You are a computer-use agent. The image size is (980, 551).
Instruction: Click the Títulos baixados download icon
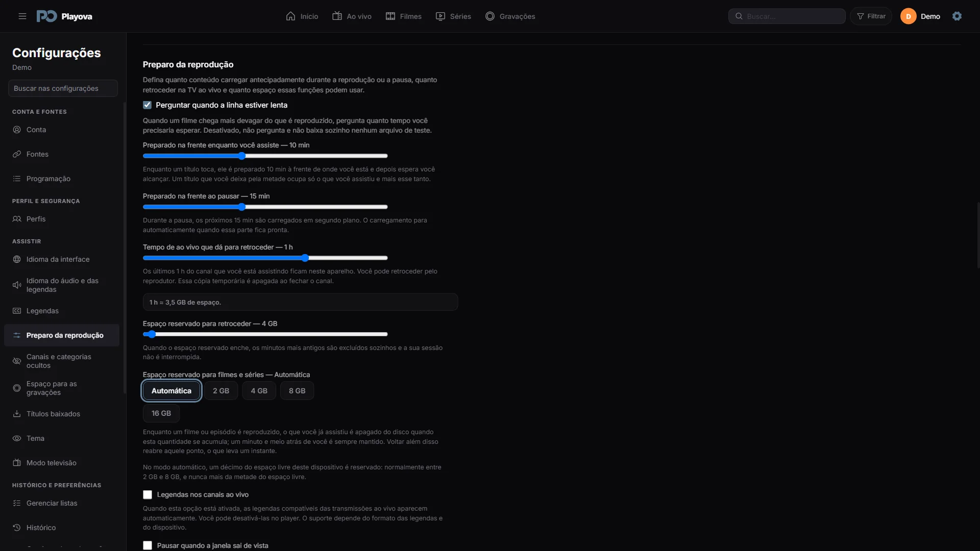click(17, 414)
